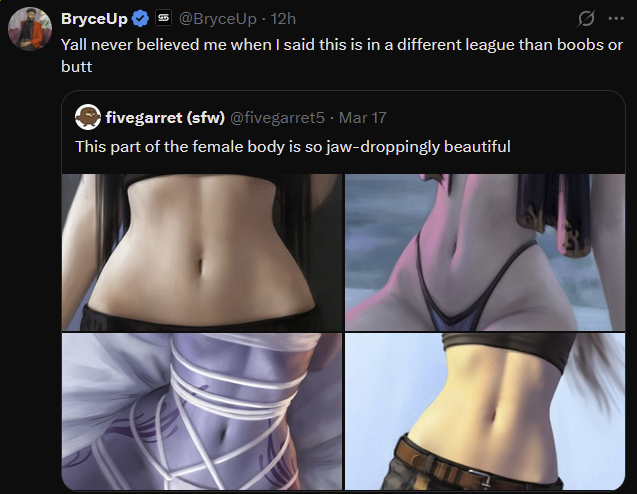
Task: Click the fivegarret profile avatar icon
Action: [88, 117]
